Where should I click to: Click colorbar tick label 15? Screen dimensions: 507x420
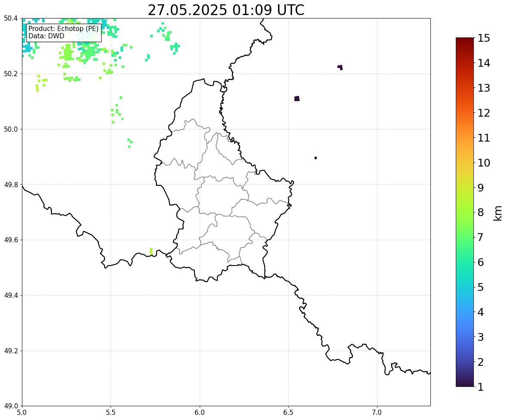pos(484,38)
